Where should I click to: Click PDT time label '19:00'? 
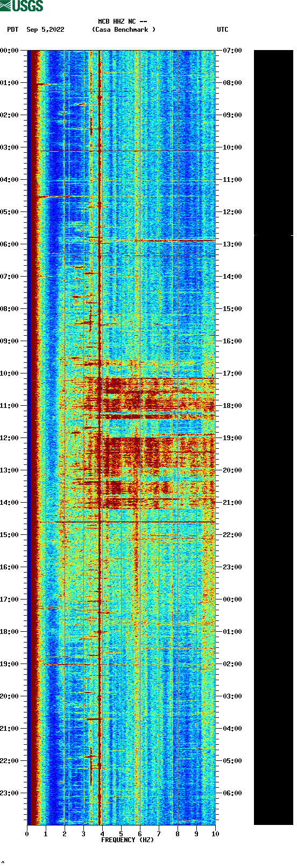tap(9, 664)
